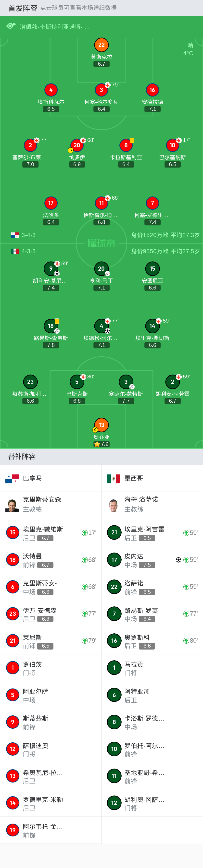Select the 莱尼斯 substitute row
This screenshot has width=203, height=868.
point(51,641)
